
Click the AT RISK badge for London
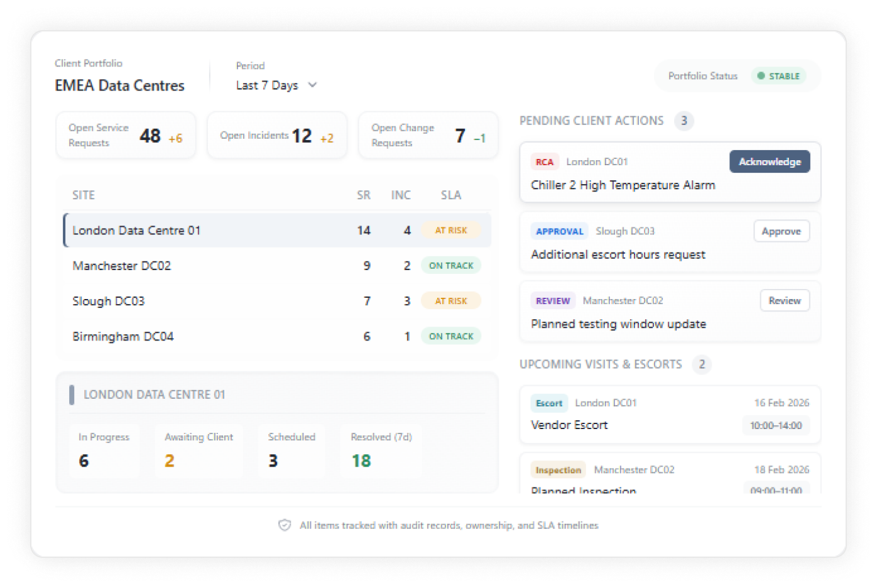pos(450,231)
